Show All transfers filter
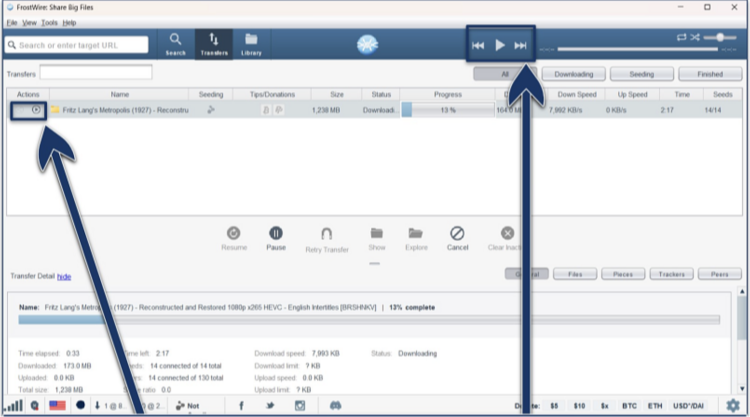The height and width of the screenshot is (417, 750). click(505, 74)
